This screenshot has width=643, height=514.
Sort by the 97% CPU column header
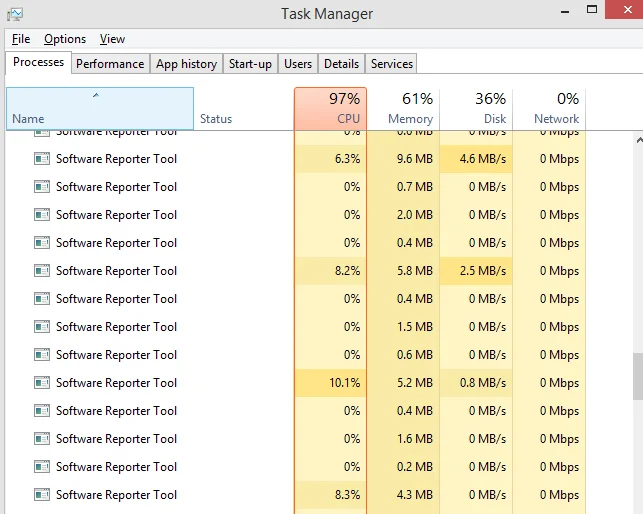pyautogui.click(x=330, y=108)
